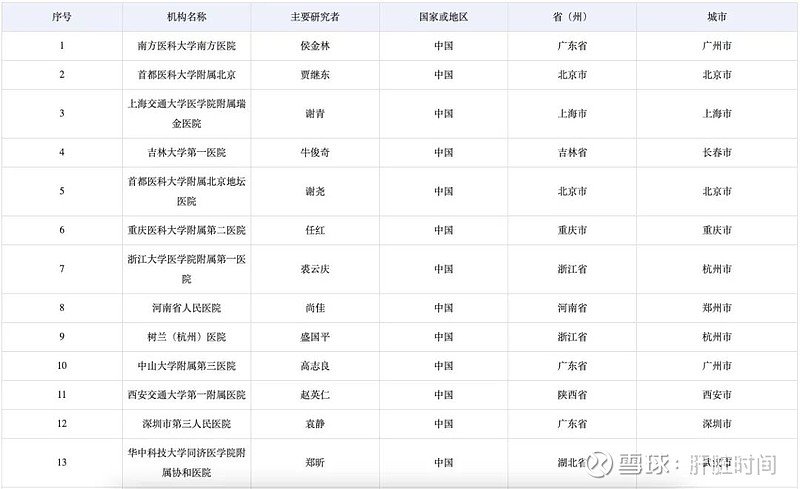The height and width of the screenshot is (489, 800).
Task: Click the 陕西省 province cell
Action: pyautogui.click(x=572, y=395)
